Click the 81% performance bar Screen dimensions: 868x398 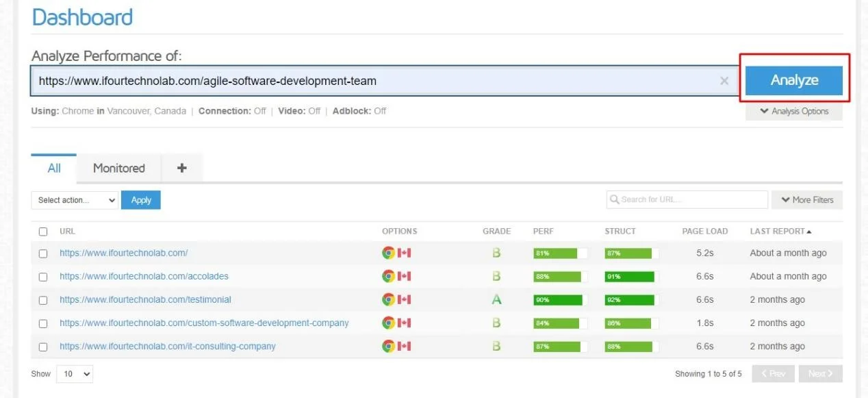point(561,253)
